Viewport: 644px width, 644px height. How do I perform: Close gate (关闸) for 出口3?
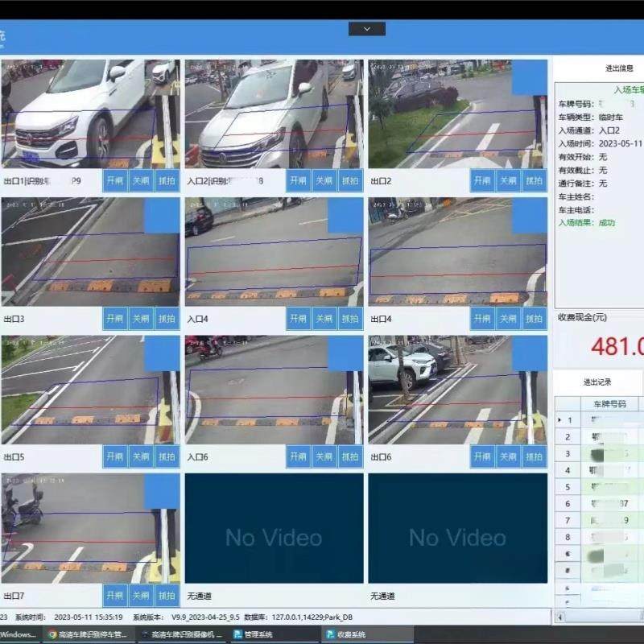[x=141, y=319]
